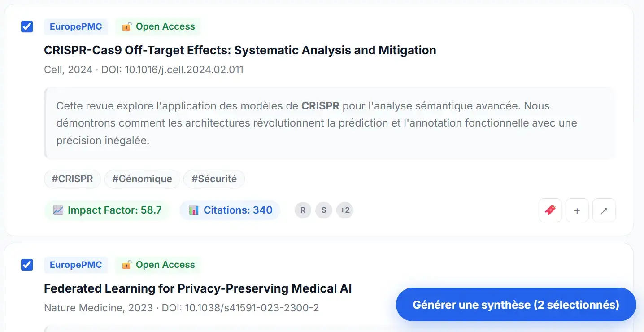This screenshot has height=332, width=644.
Task: Click Open Access badge on Federated Learning
Action: coord(158,265)
